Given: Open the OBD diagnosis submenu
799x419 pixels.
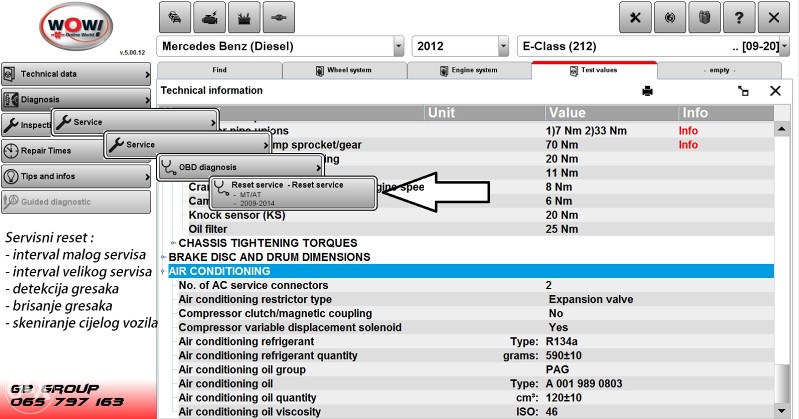Looking at the screenshot, I should click(x=240, y=167).
